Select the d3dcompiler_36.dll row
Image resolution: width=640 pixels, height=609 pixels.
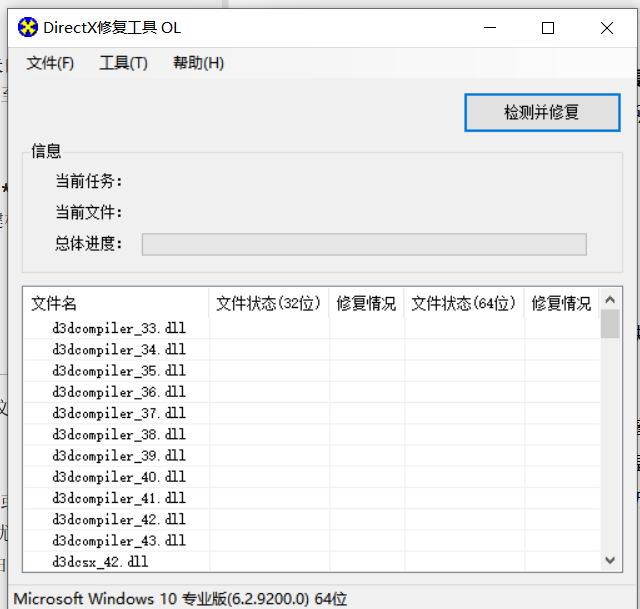point(311,392)
